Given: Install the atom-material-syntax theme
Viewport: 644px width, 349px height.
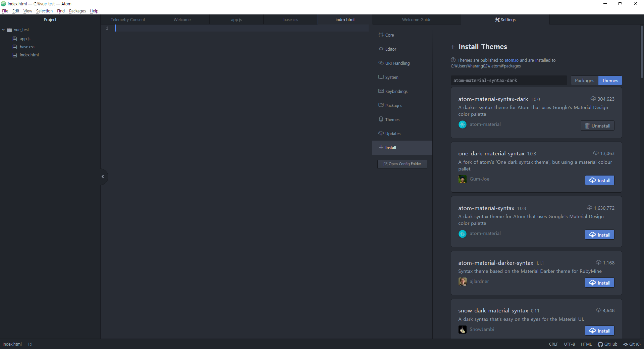Looking at the screenshot, I should coord(600,235).
